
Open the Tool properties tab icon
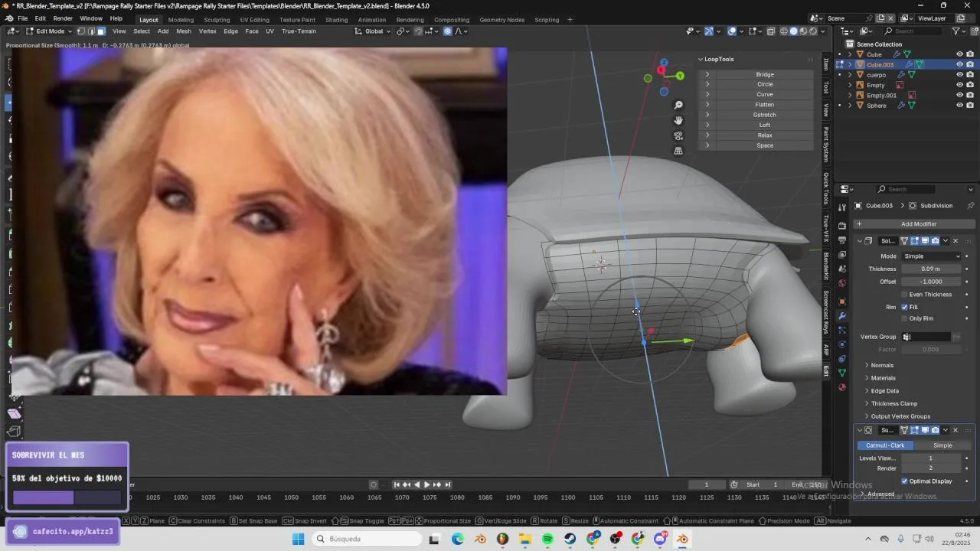[842, 206]
